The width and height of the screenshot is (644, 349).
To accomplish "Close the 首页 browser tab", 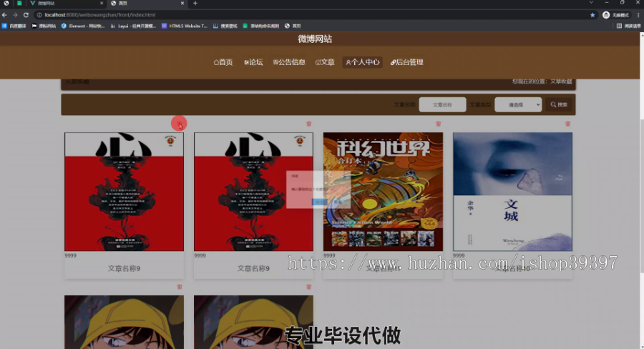I will [x=182, y=4].
